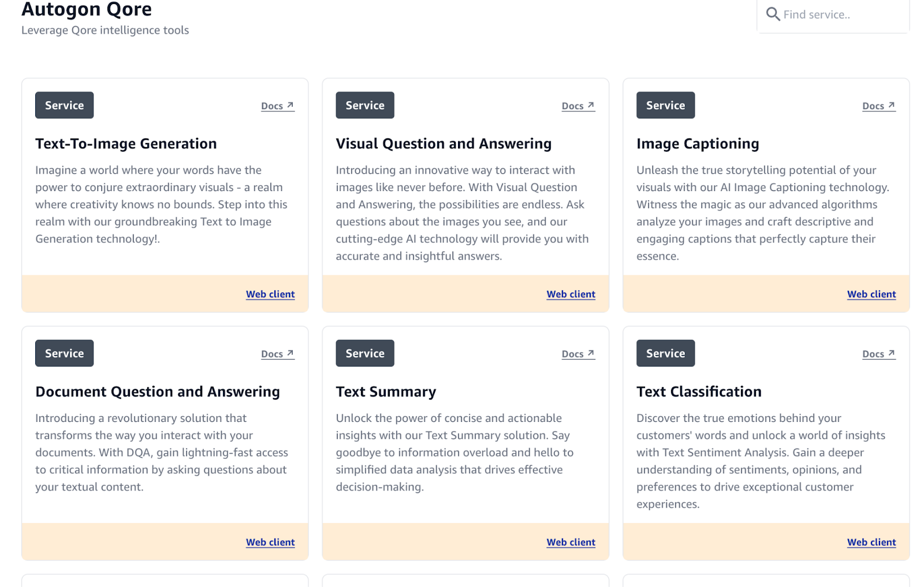Open Docs for Document Question and Answering

(x=278, y=354)
